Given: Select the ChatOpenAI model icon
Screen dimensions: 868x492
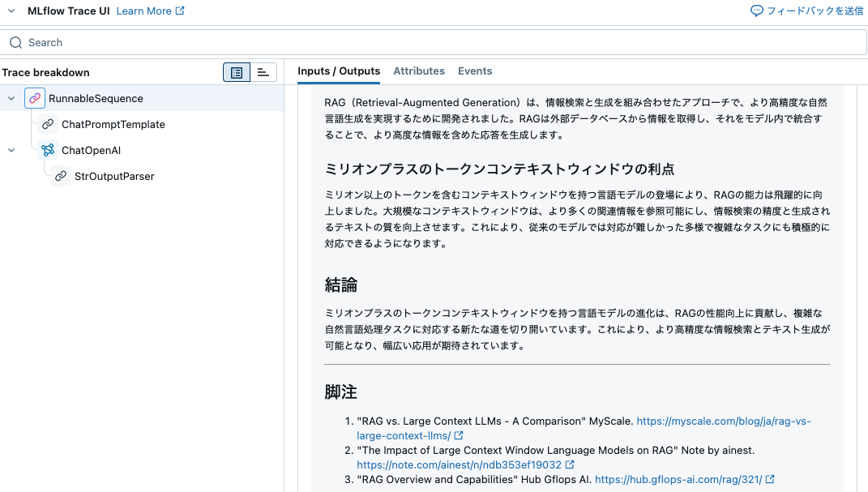Looking at the screenshot, I should (47, 150).
